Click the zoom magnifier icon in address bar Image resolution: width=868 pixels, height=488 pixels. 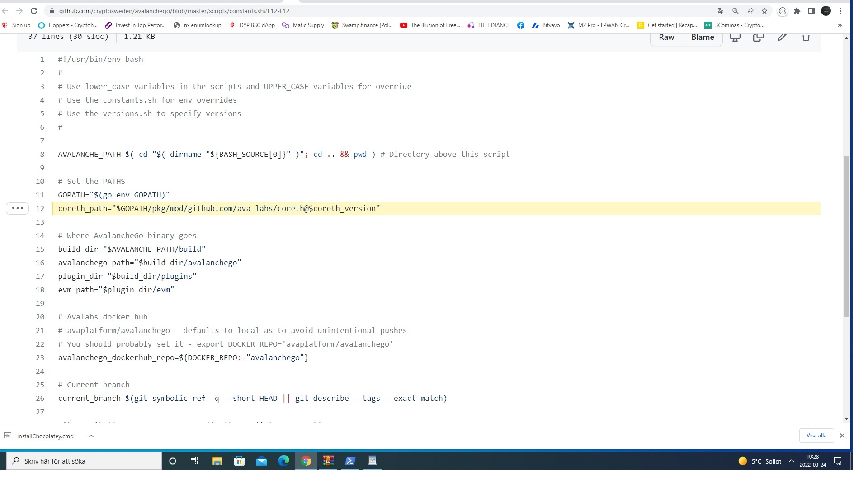[736, 11]
